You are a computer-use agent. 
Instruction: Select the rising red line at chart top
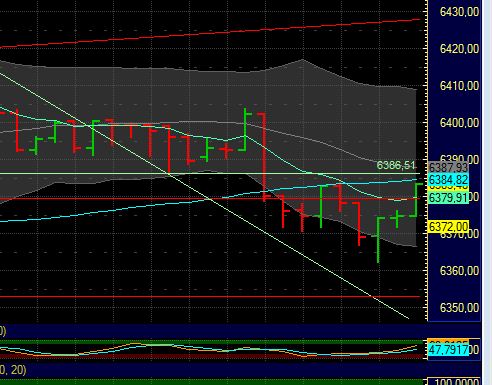(x=210, y=33)
